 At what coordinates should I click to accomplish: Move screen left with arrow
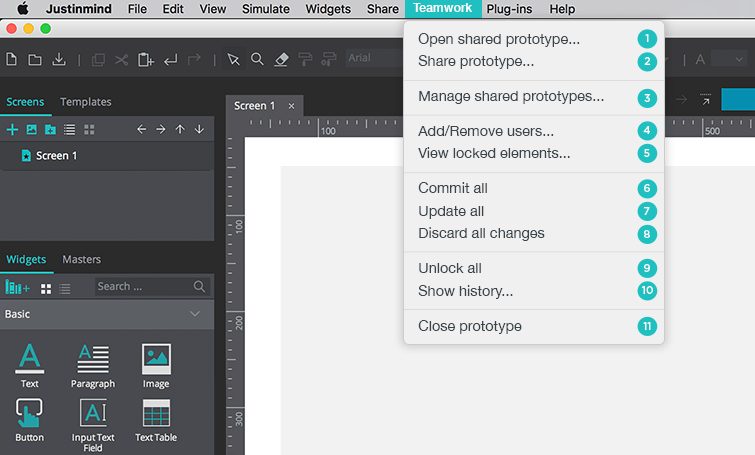coord(141,129)
